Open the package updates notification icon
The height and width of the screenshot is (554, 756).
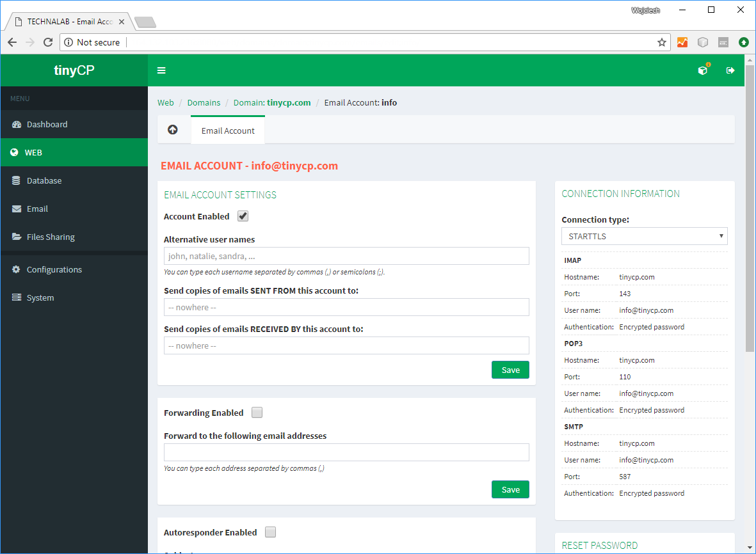pyautogui.click(x=703, y=70)
